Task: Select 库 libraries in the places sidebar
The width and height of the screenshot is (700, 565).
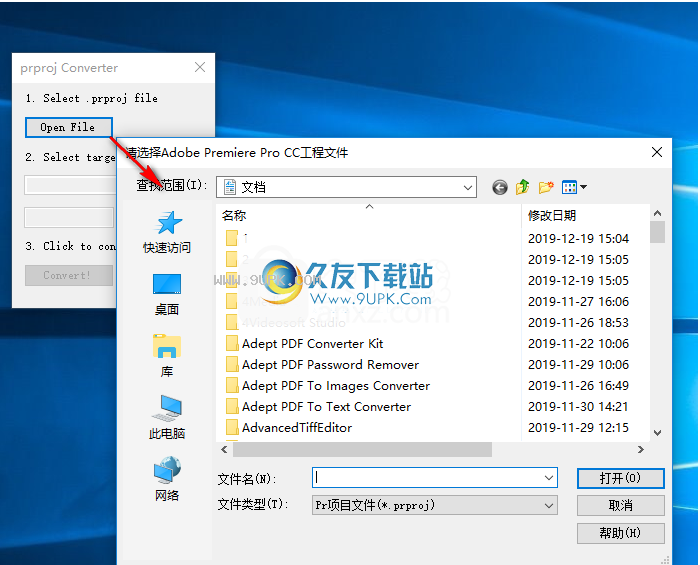Action: tap(167, 356)
